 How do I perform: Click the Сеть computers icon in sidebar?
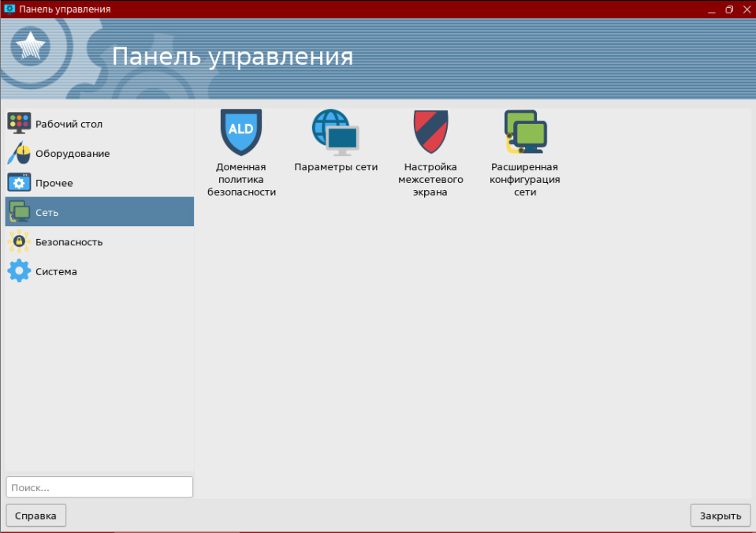pos(19,212)
